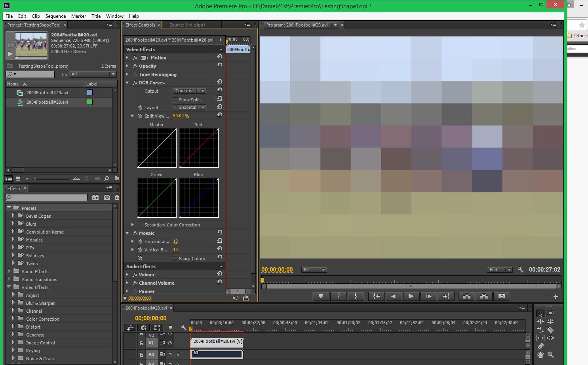Open timeline display settings wrench
588x365 pixels.
pyautogui.click(x=183, y=327)
